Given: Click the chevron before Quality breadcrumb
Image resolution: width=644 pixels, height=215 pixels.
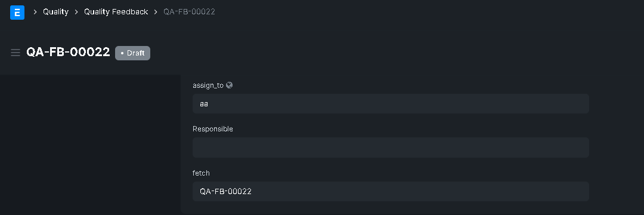Looking at the screenshot, I should [35, 12].
